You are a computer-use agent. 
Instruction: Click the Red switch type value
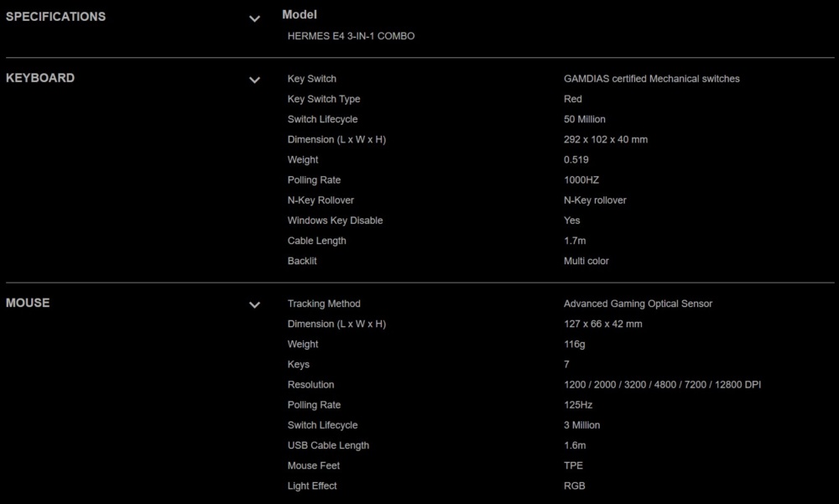[x=572, y=99]
